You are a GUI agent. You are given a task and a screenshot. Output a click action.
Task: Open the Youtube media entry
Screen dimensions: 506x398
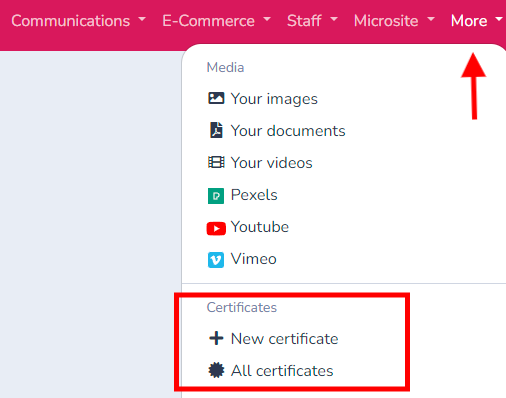pos(248,227)
